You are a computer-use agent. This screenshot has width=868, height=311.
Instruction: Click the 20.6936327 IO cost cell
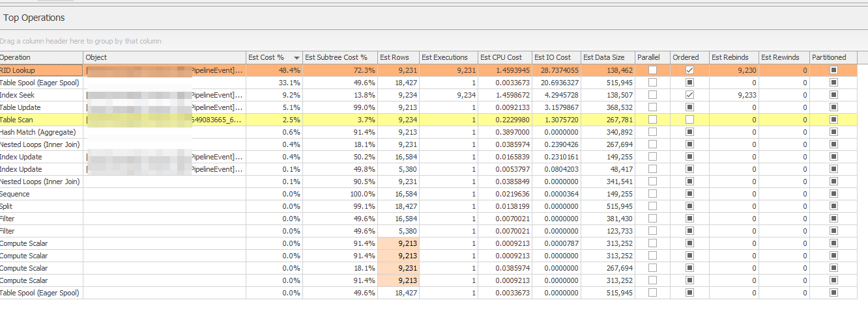[x=556, y=83]
